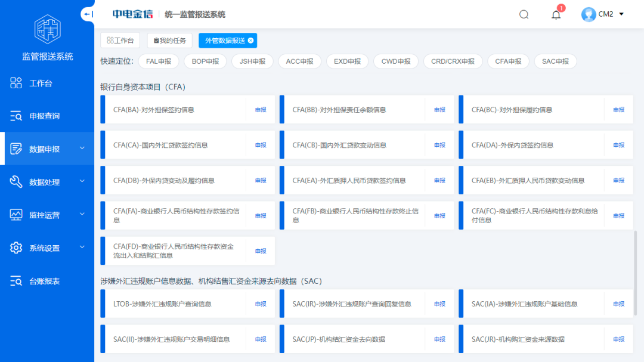Viewport: 644px width, 362px height.
Task: Open the CM2 user dropdown arrow
Action: coord(621,14)
